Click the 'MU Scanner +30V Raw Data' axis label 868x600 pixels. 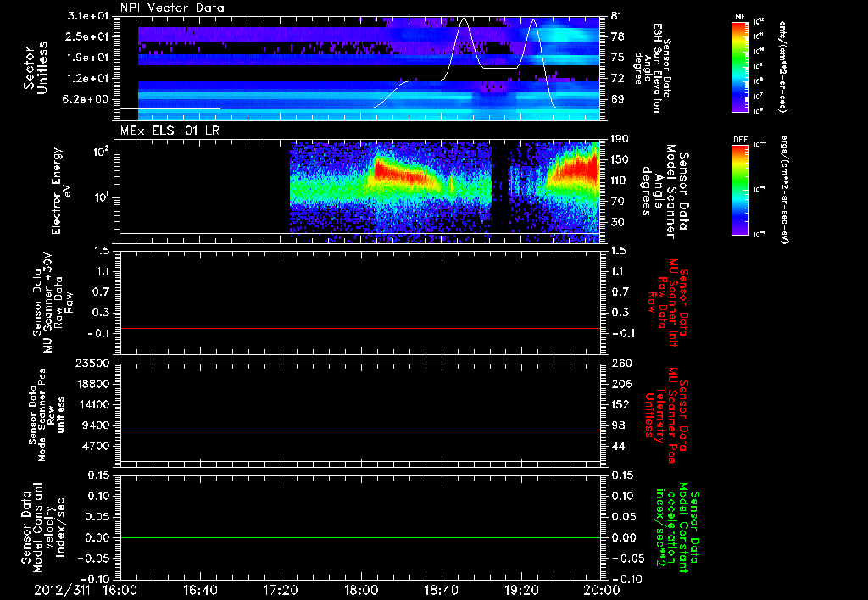(53, 303)
